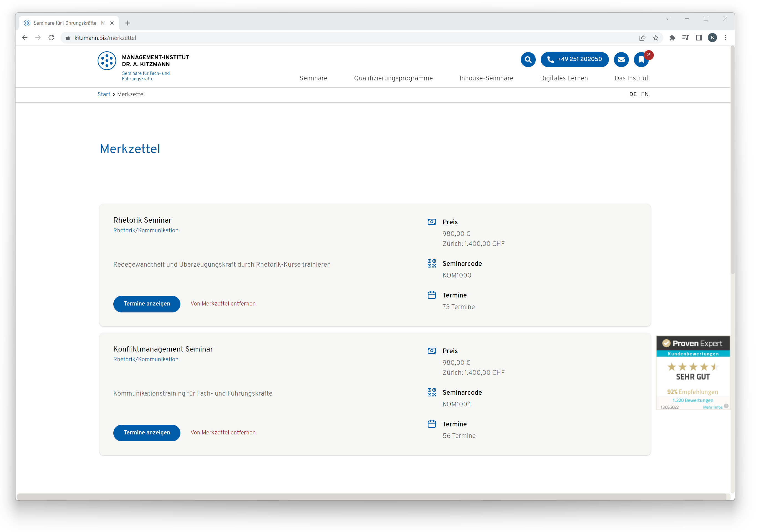Click the 56 Termine text
This screenshot has height=532, width=758.
pyautogui.click(x=459, y=436)
